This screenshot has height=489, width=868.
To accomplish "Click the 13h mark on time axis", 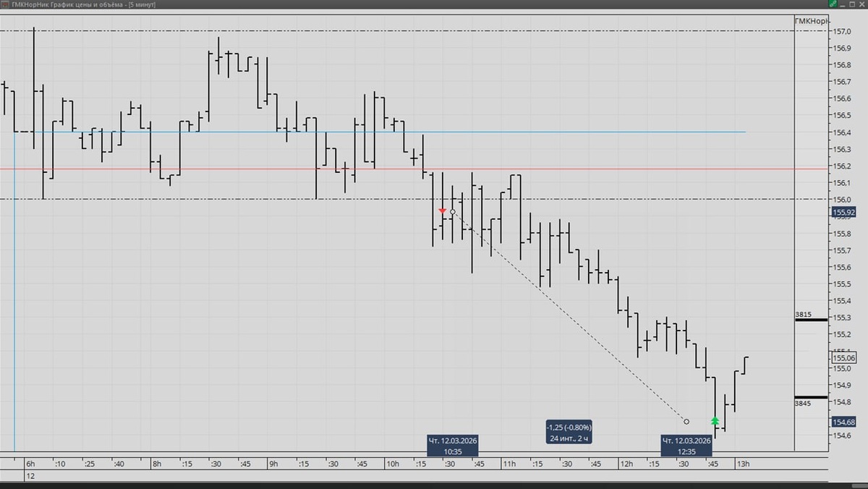I will (743, 464).
